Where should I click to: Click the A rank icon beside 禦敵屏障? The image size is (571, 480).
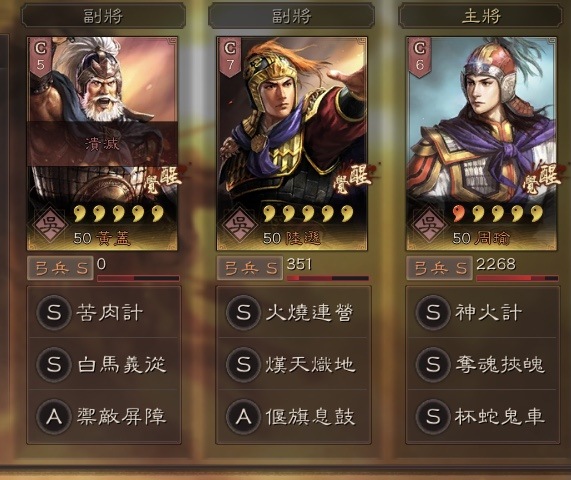[x=54, y=416]
